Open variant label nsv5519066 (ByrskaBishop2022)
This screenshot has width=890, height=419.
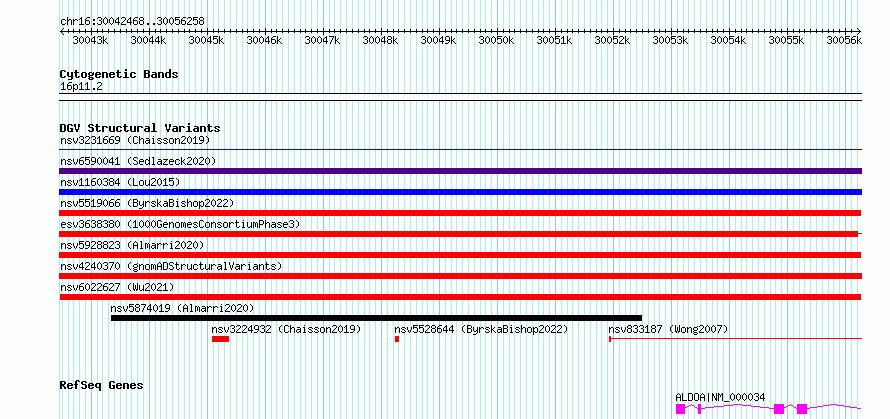click(x=147, y=203)
